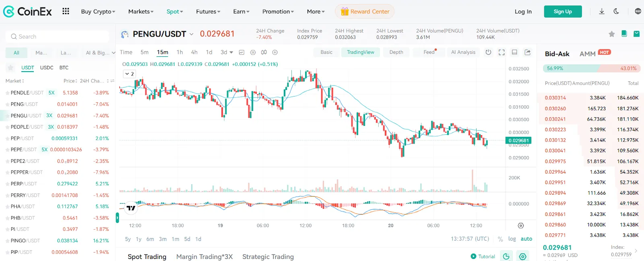Image resolution: width=644 pixels, height=261 pixels.
Task: Favorite the PINGO/USDT row star
Action: click(7, 241)
